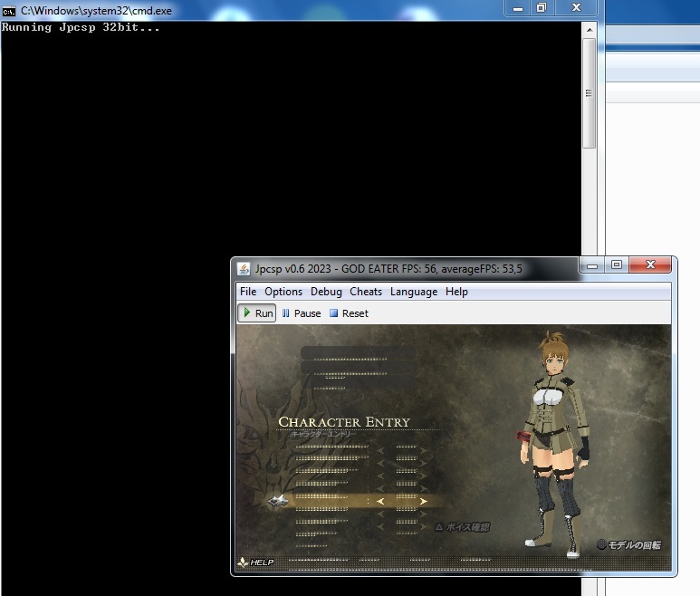Maximize the Jpcsp emulator window
Viewport: 700px width, 596px height.
point(617,265)
